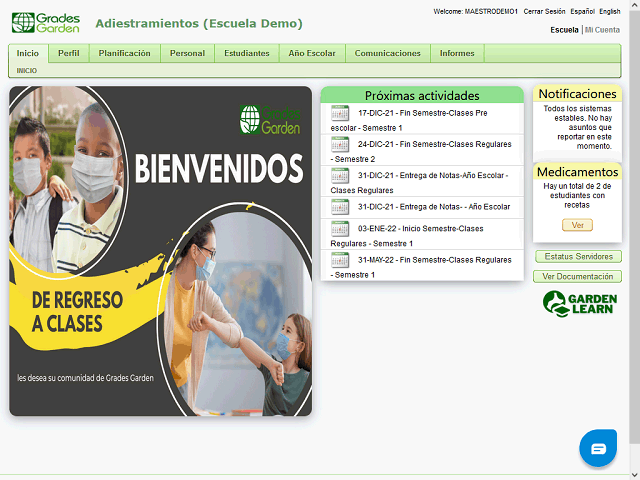Open the Año Escolar tab
Screen dimensions: 640x480
pos(312,53)
